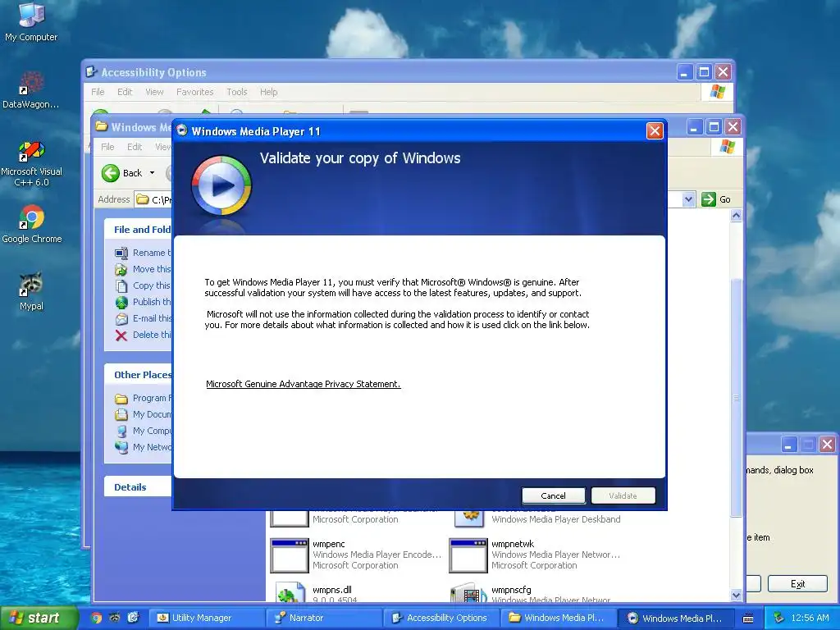
Task: Open Help menu in Accessibility Options window
Action: pyautogui.click(x=268, y=92)
